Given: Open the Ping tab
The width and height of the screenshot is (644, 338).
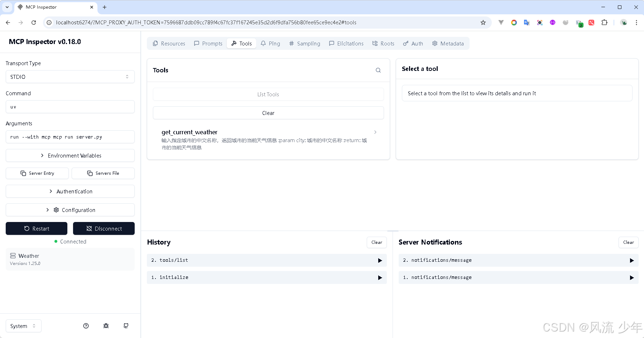Looking at the screenshot, I should pos(270,43).
